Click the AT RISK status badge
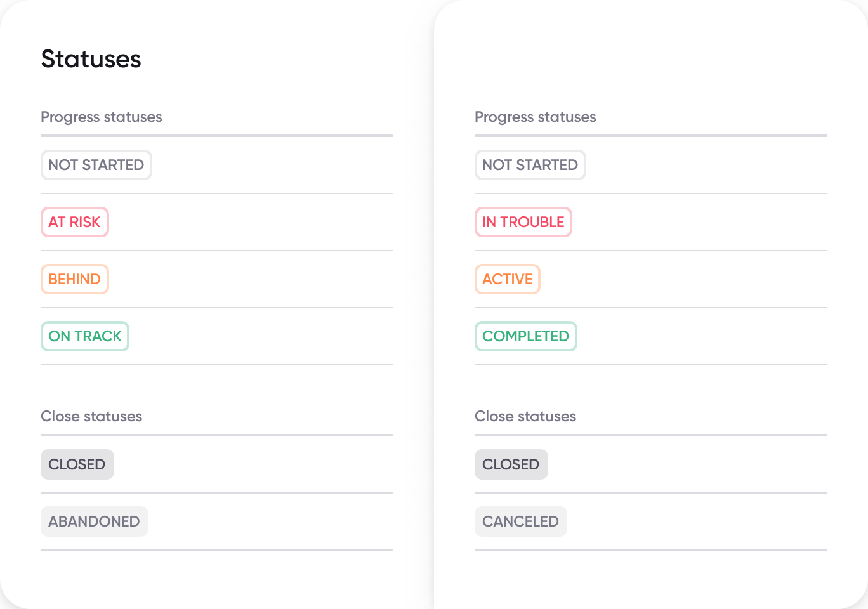The image size is (868, 609). click(x=74, y=222)
